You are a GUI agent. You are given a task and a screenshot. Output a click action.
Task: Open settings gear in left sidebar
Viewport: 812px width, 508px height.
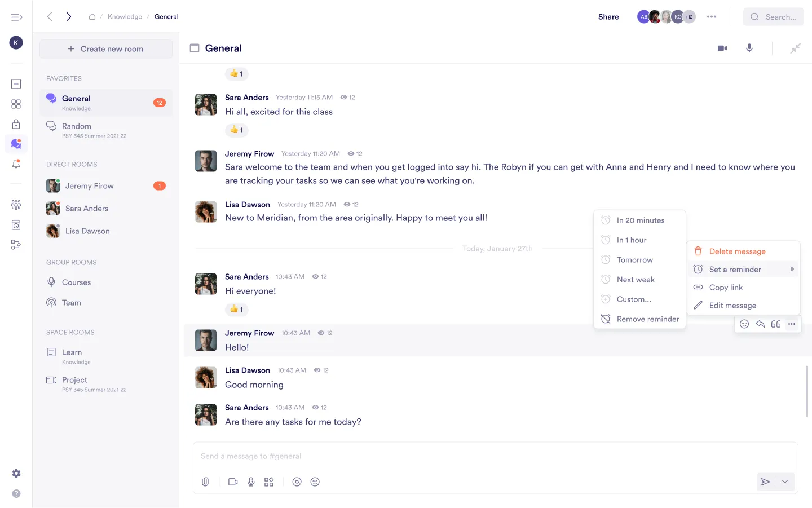tap(16, 474)
